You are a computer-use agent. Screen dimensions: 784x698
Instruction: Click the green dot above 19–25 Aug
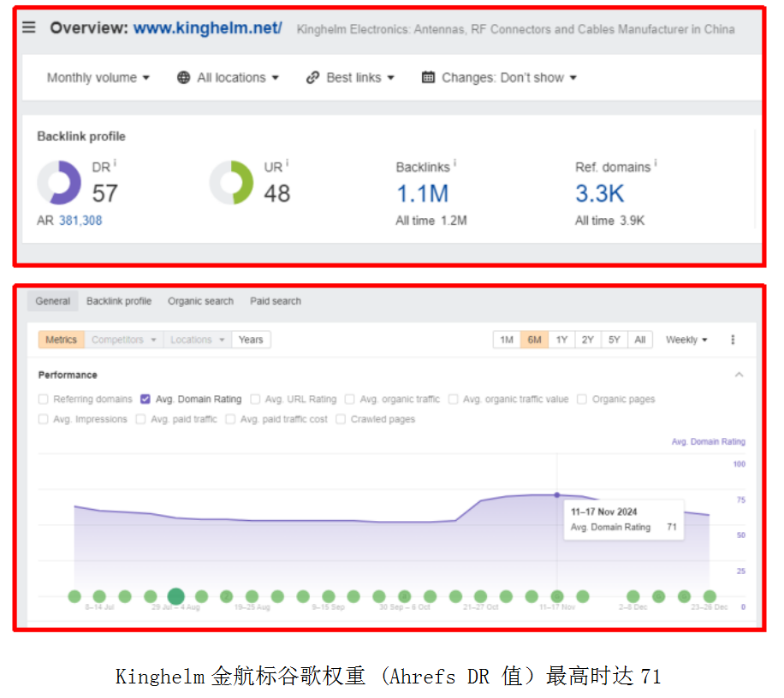coord(252,596)
